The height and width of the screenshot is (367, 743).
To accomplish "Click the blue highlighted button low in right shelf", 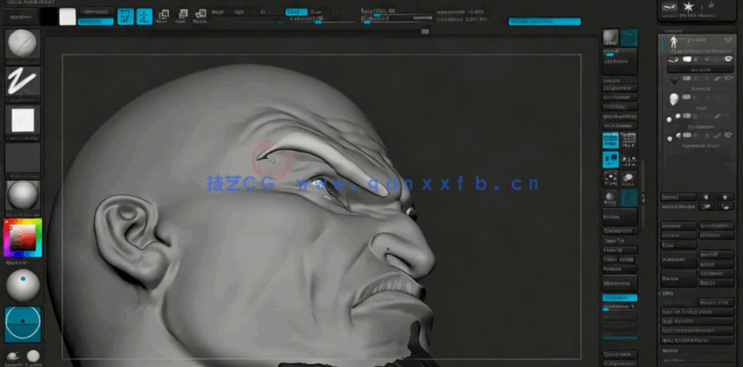I will 620,297.
